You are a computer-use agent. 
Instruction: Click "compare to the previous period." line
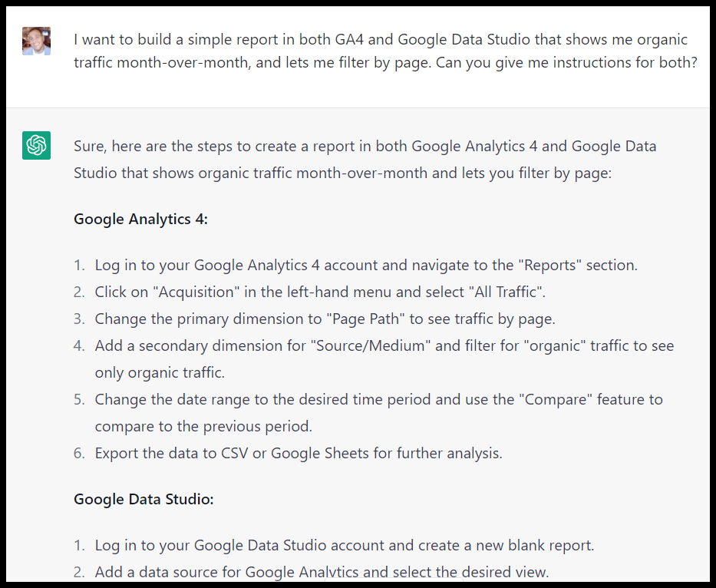point(203,425)
